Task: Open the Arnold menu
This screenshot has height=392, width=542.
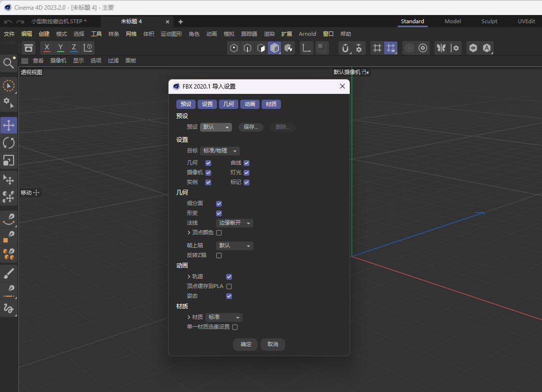Action: 307,34
